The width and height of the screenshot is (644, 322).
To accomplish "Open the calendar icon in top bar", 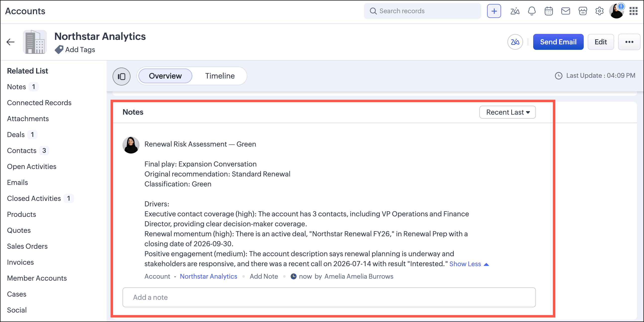I will point(549,11).
